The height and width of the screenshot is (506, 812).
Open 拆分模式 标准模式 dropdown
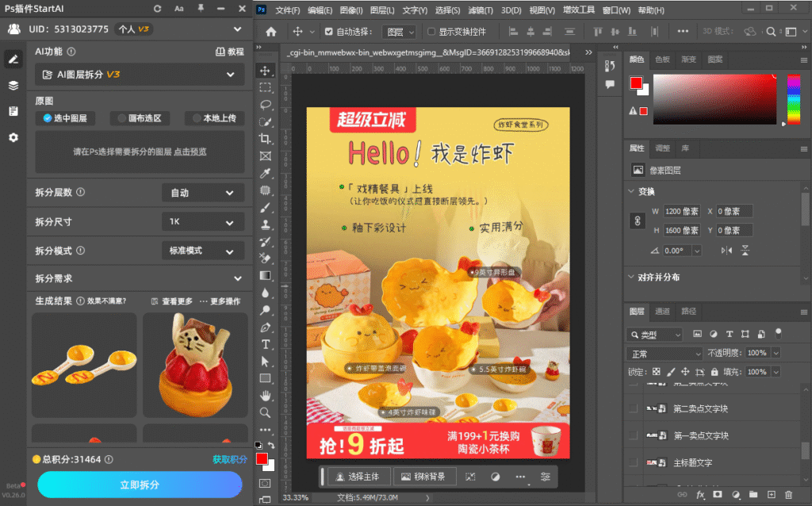pyautogui.click(x=202, y=251)
